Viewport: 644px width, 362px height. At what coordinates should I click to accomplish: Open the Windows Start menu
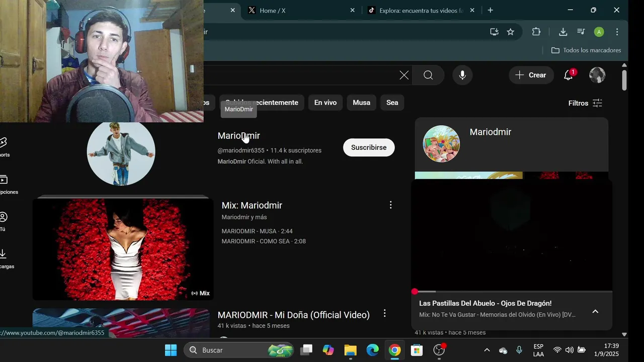tap(171, 350)
